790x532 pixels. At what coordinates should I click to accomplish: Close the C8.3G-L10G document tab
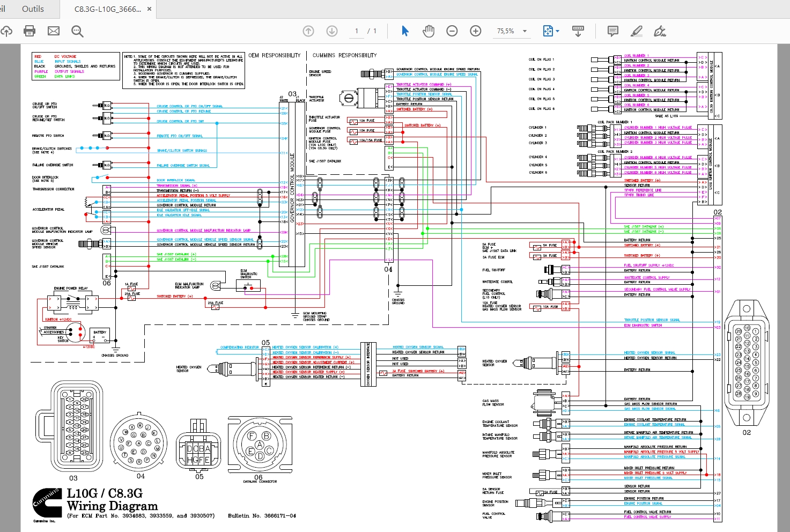tap(149, 9)
